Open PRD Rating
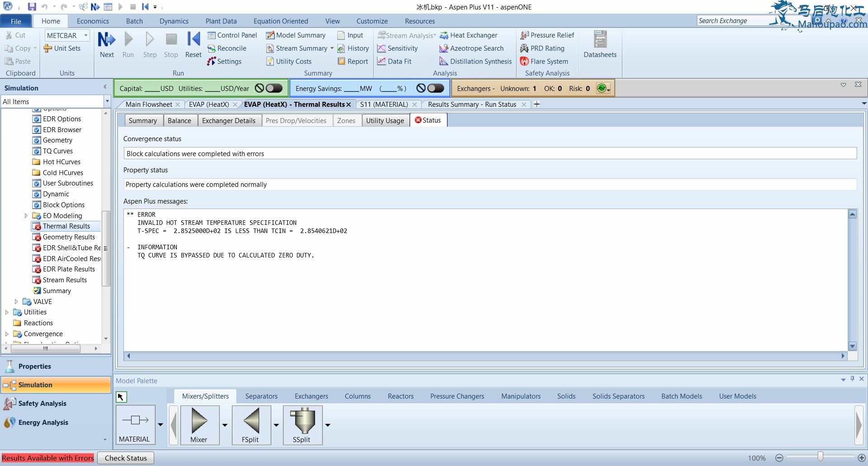868x466 pixels. 542,48
